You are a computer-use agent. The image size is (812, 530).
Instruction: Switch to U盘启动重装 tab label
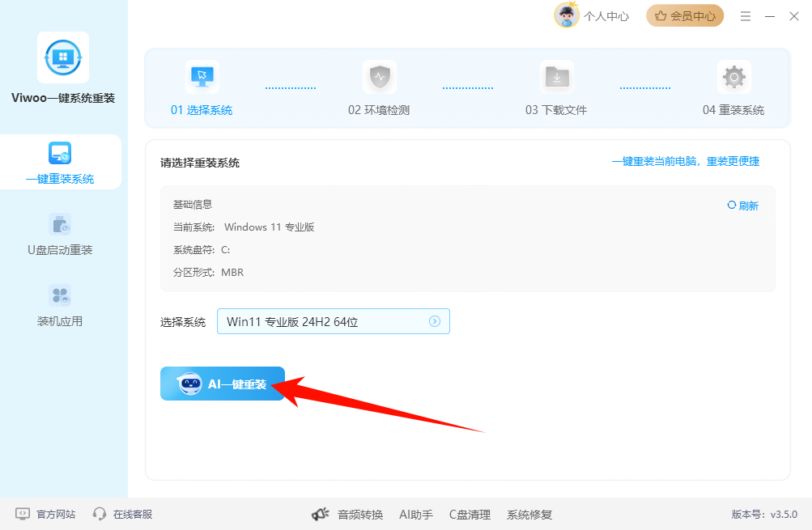tap(60, 251)
